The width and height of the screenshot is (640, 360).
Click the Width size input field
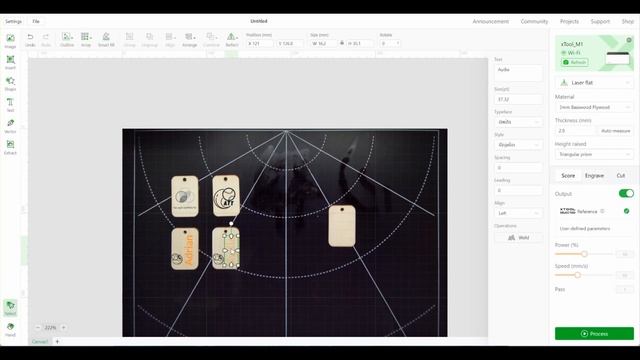(323, 43)
